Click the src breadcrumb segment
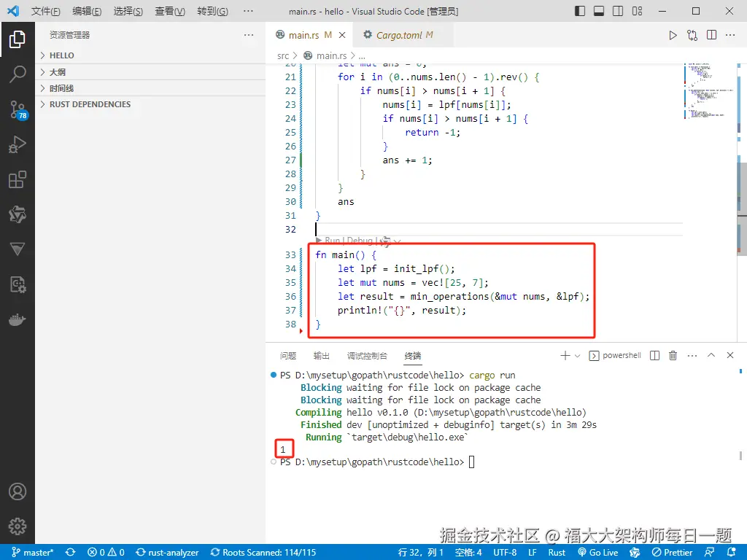 click(x=283, y=55)
